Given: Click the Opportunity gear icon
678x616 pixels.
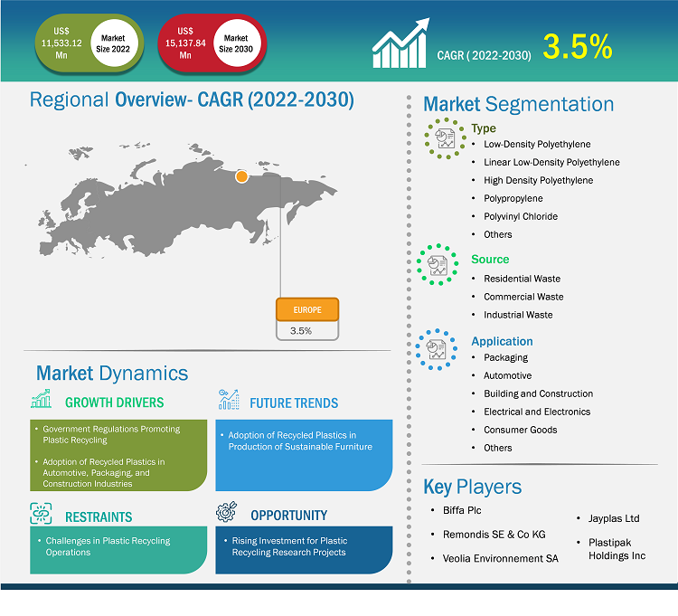Looking at the screenshot, I should 228,514.
